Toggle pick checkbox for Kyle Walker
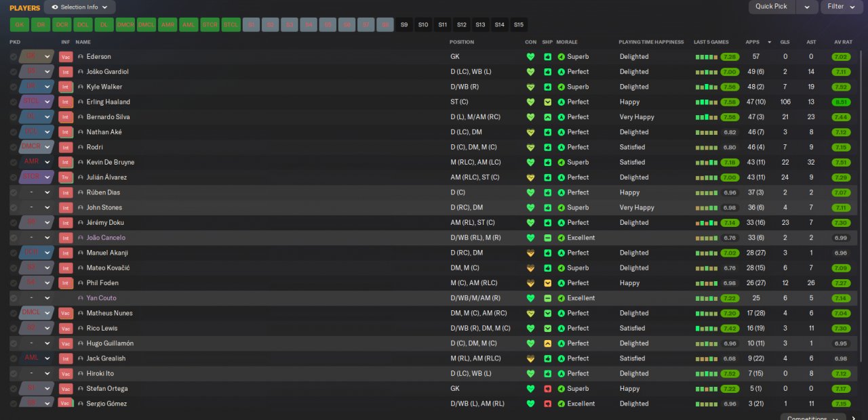The width and height of the screenshot is (868, 420). click(x=14, y=87)
